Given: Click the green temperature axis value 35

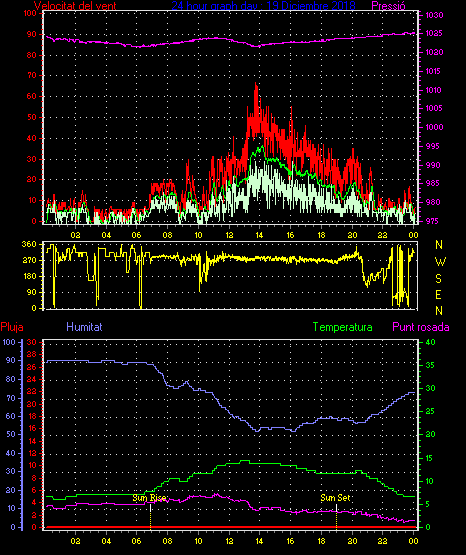Looking at the screenshot, I should coord(430,365).
